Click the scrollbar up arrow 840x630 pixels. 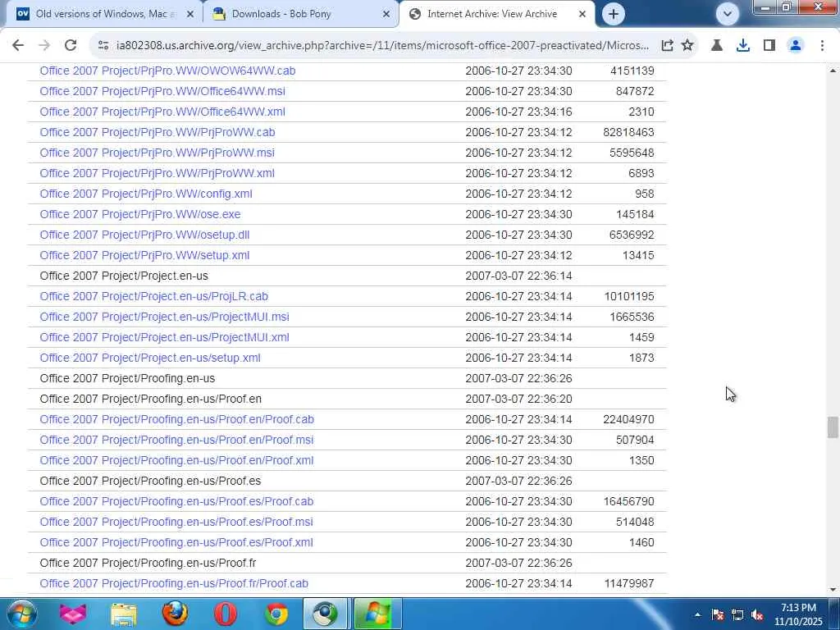point(832,71)
